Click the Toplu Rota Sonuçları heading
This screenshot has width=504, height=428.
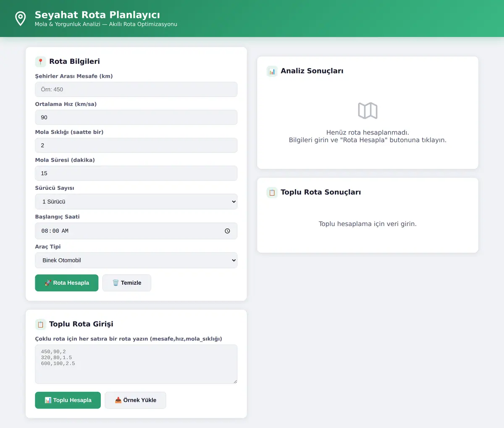[x=321, y=192]
